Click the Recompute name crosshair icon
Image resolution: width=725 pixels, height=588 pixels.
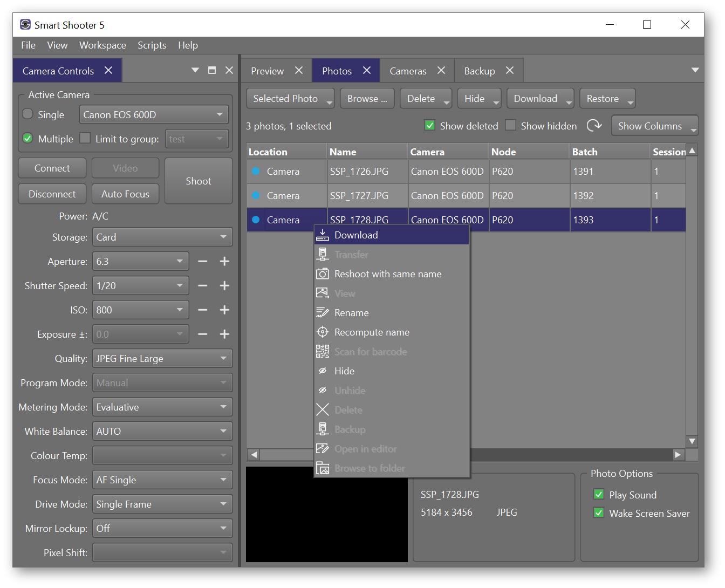(323, 332)
